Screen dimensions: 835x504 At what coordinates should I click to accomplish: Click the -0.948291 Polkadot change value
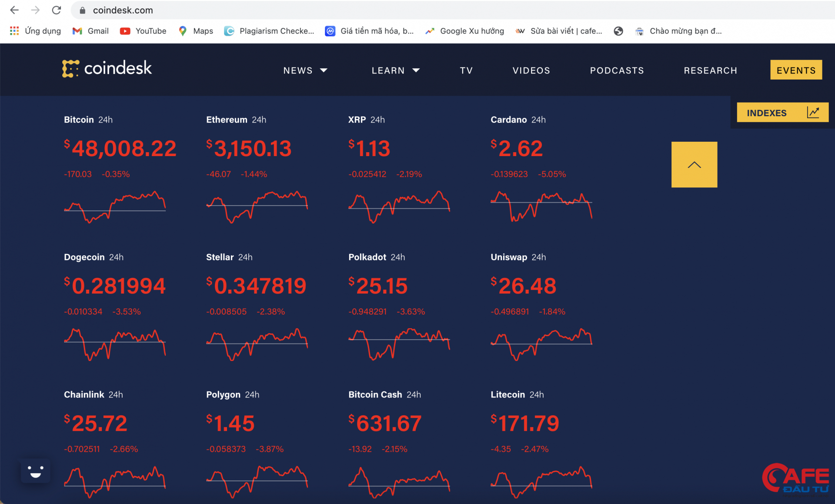(367, 311)
